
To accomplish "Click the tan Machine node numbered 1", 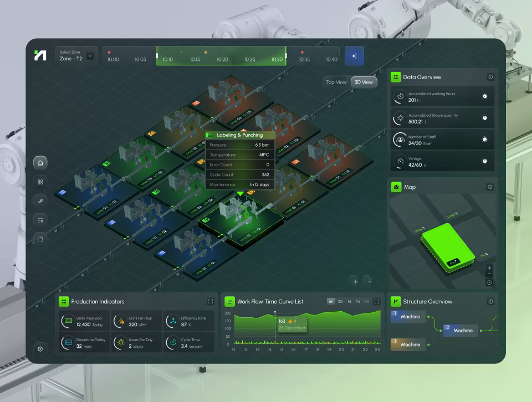I will pyautogui.click(x=408, y=344).
